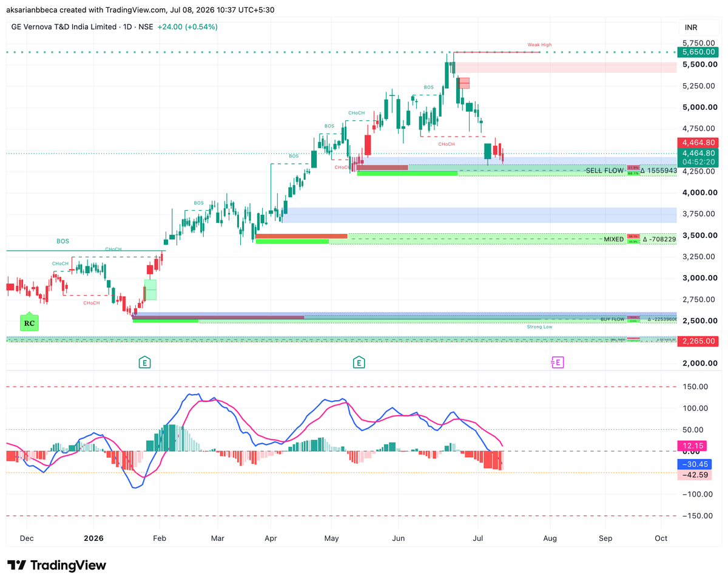Click the -150.00 oscillator scale label
This screenshot has width=728, height=584.
[x=697, y=516]
